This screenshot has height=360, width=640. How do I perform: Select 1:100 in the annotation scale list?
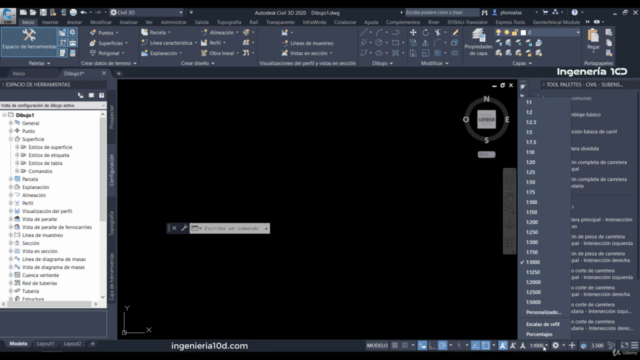click(x=531, y=202)
